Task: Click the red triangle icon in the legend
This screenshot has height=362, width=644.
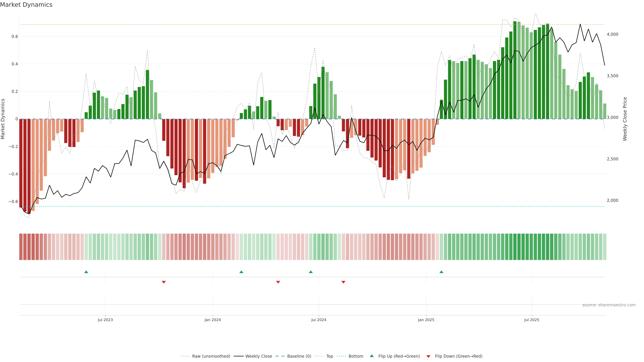Action: [x=428, y=356]
